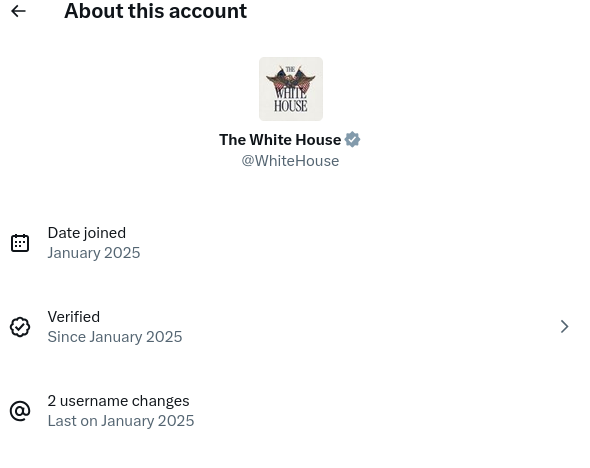
Task: Click the About this account heading
Action: tap(155, 11)
